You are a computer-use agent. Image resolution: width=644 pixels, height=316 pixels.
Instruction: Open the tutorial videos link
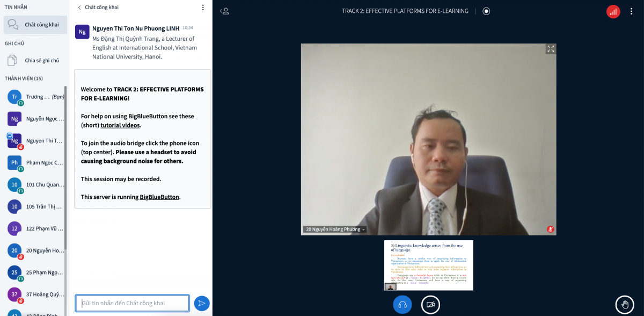pos(120,125)
